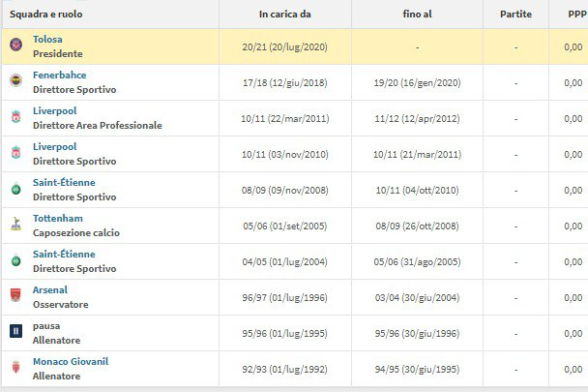This screenshot has height=392, width=588.
Task: Open Saint-Étienne link in the 01/lug/2004 row
Action: coord(64,255)
